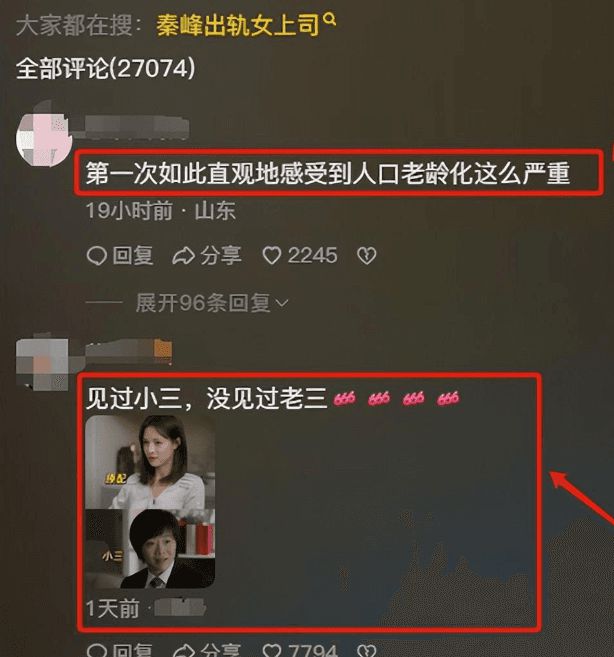Tap the share arrow icon on first comment
The image size is (614, 657).
[x=184, y=256]
